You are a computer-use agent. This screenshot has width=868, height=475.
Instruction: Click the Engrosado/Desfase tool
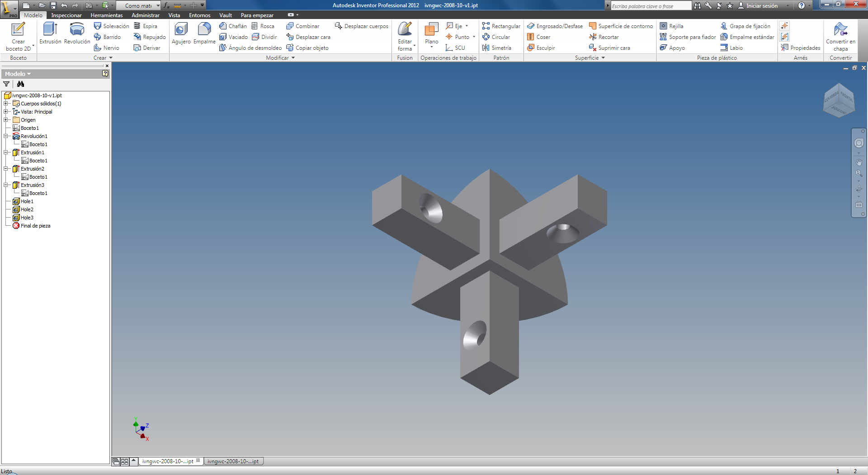click(x=555, y=26)
